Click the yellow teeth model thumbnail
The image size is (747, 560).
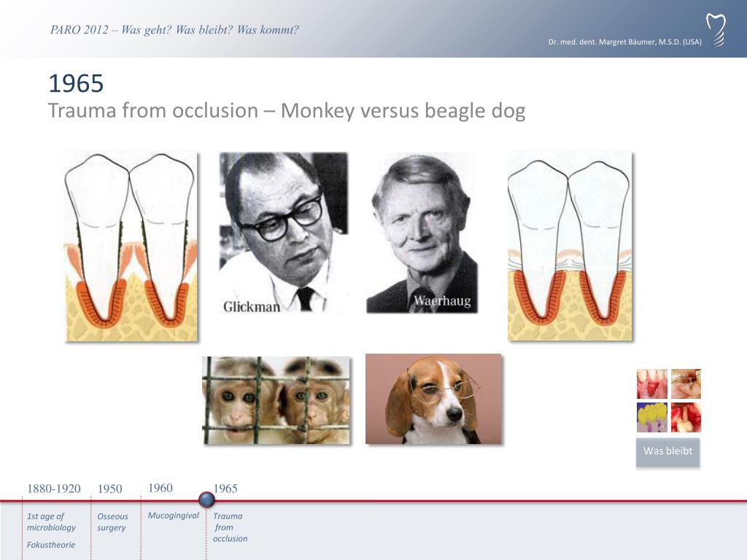[651, 418]
